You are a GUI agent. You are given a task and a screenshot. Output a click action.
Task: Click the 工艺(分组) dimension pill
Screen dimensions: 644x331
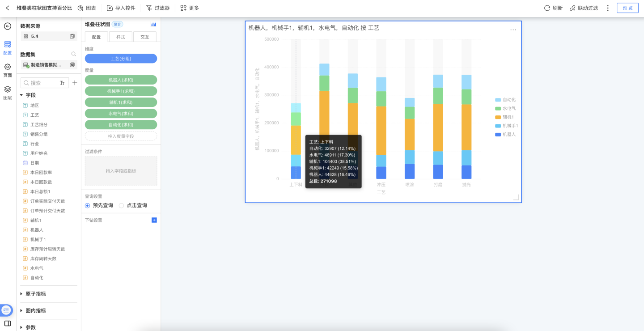click(121, 59)
